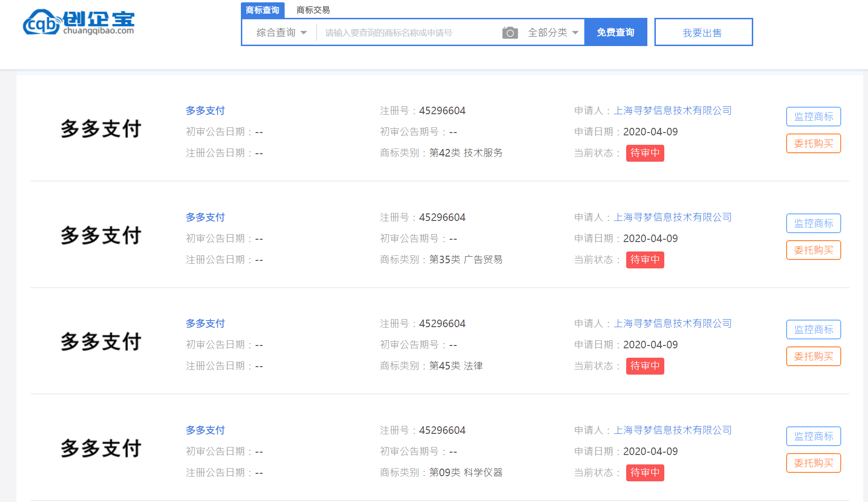Expand the 综合查询 dropdown
This screenshot has height=502, width=868.
[281, 32]
